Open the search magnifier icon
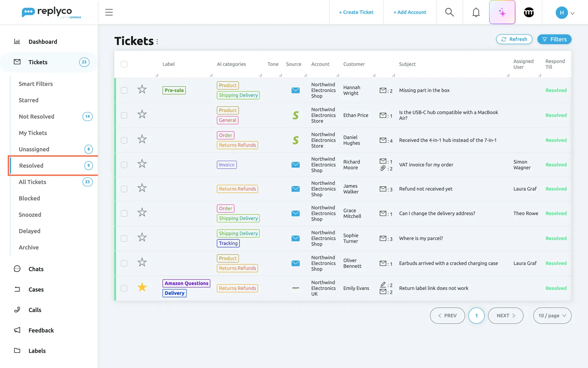The height and width of the screenshot is (368, 588). 449,12
